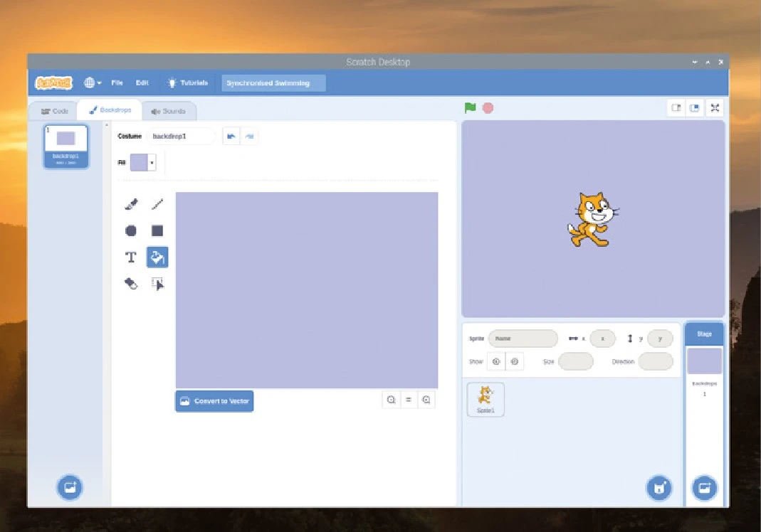
Task: Switch to the Code tab
Action: tap(54, 111)
